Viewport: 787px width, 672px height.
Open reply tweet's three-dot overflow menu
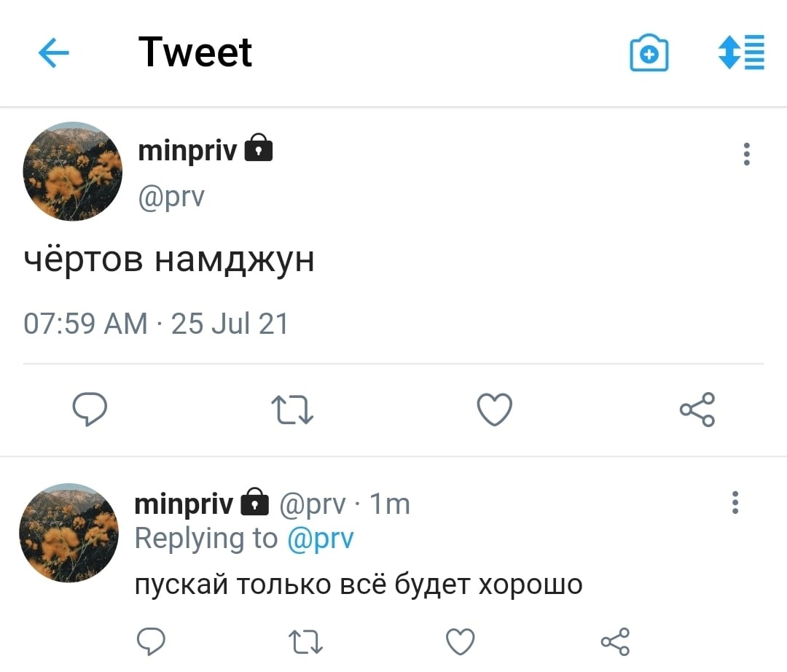pos(735,503)
